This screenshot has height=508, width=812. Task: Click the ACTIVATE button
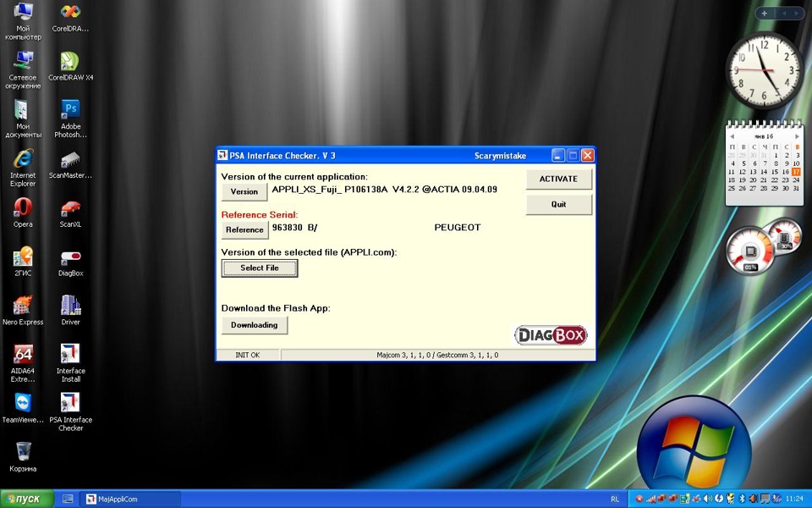[x=558, y=179]
